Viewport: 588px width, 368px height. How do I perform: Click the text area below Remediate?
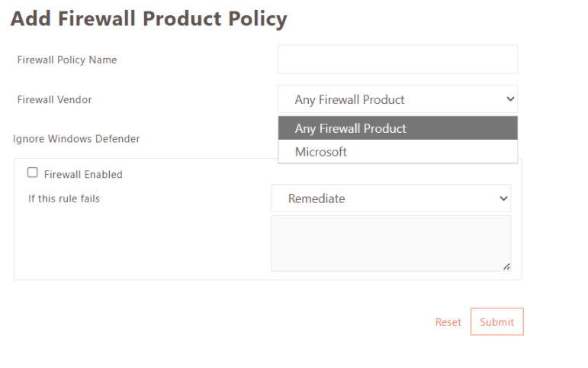point(390,243)
